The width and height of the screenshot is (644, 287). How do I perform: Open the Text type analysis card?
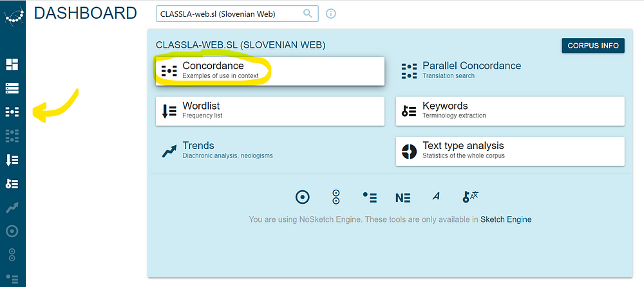point(510,151)
